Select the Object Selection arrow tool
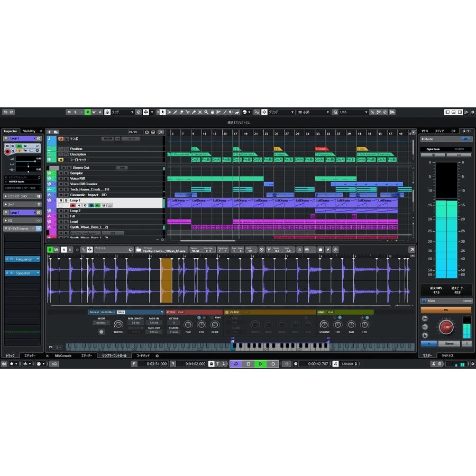The width and height of the screenshot is (476, 476). 163,112
